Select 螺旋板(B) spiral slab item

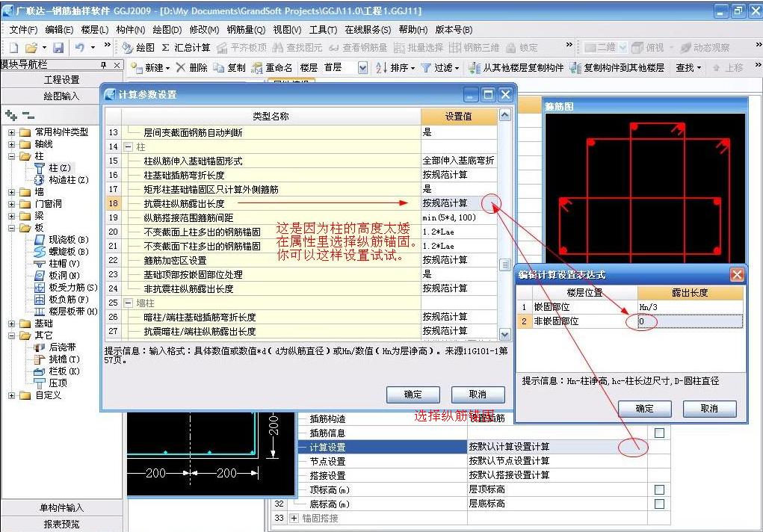coord(62,252)
